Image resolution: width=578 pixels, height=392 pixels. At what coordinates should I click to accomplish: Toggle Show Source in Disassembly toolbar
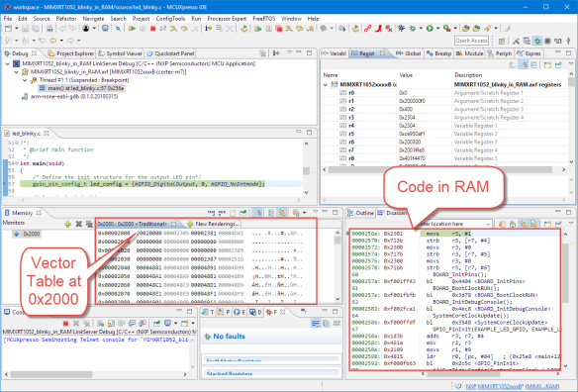coord(533,224)
